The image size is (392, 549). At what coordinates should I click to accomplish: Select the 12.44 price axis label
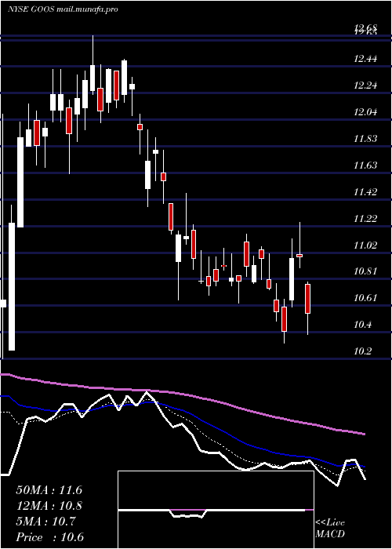click(x=365, y=59)
